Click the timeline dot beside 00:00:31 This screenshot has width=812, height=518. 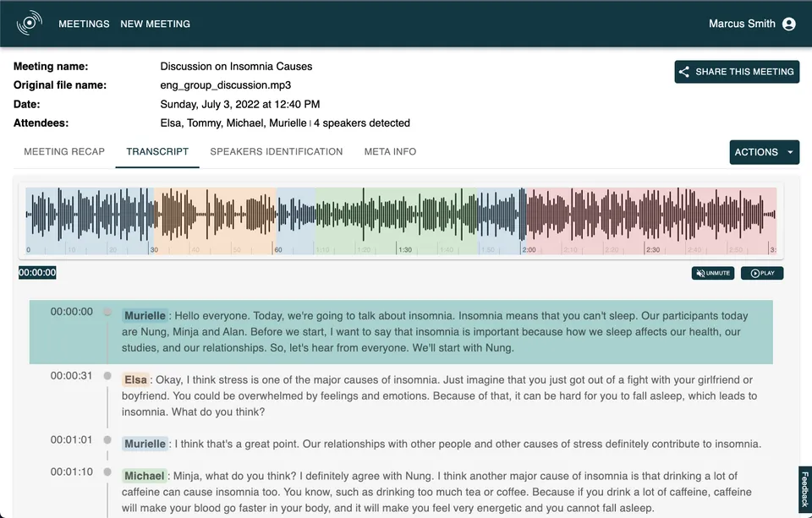pos(107,376)
